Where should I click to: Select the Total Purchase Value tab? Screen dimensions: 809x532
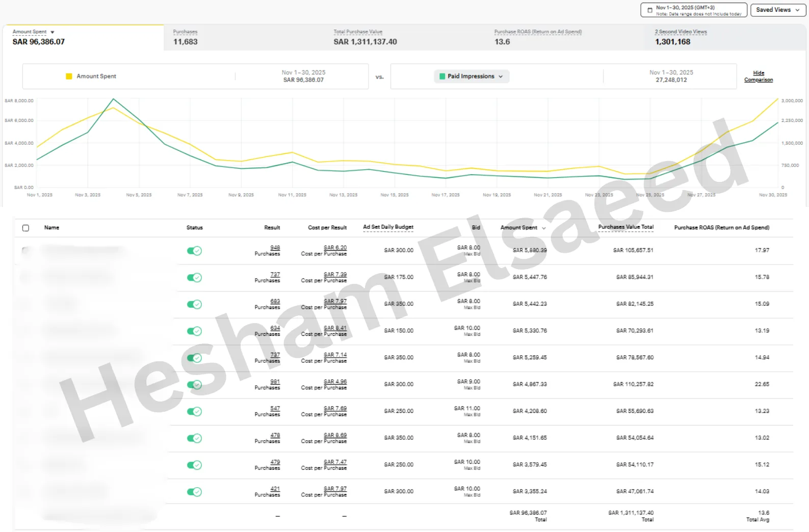(404, 37)
